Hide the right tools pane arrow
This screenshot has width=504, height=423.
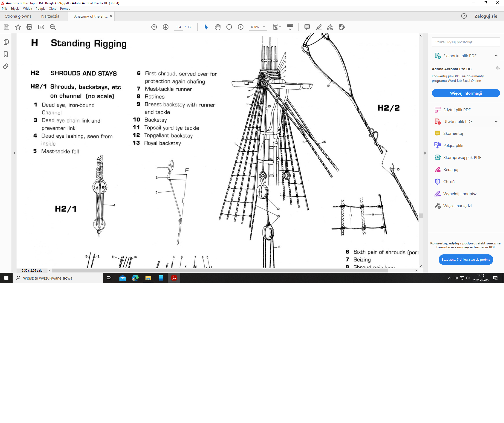(425, 153)
